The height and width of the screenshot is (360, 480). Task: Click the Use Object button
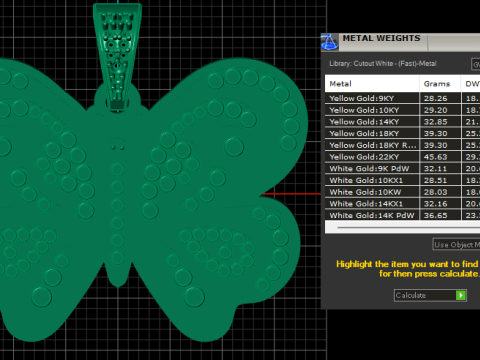456,245
